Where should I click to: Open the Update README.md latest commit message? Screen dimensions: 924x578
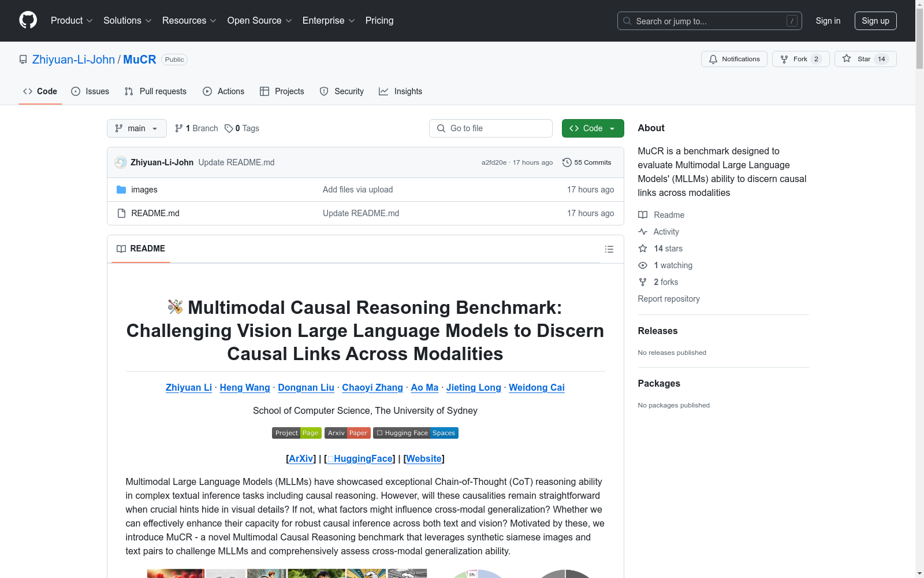tap(236, 162)
